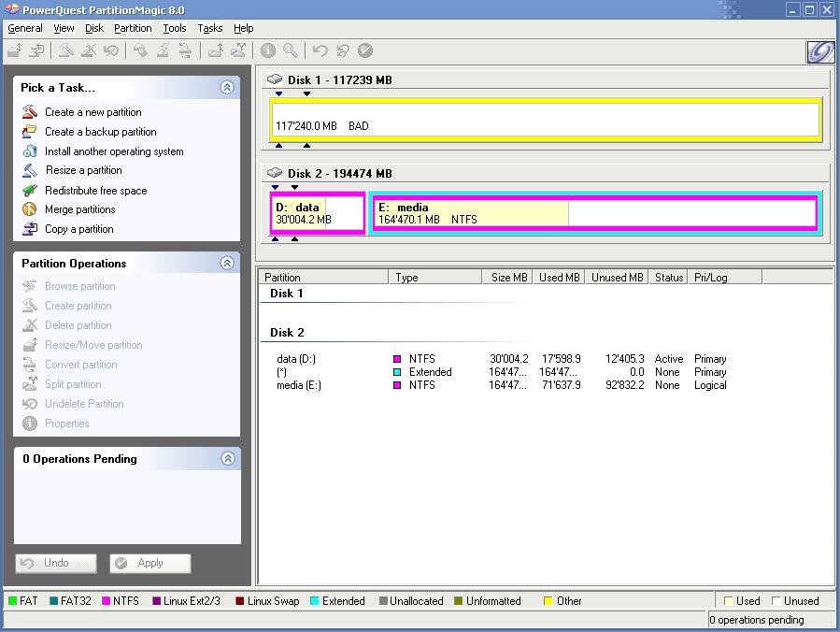This screenshot has height=632, width=840.
Task: Click the Merge partitions task icon
Action: coord(30,209)
